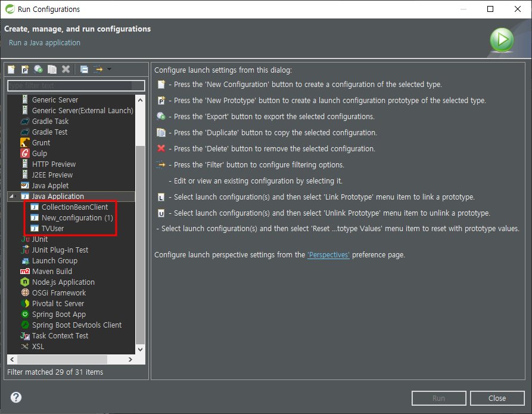
Task: Collapse the Java Application tree node
Action: [x=12, y=196]
